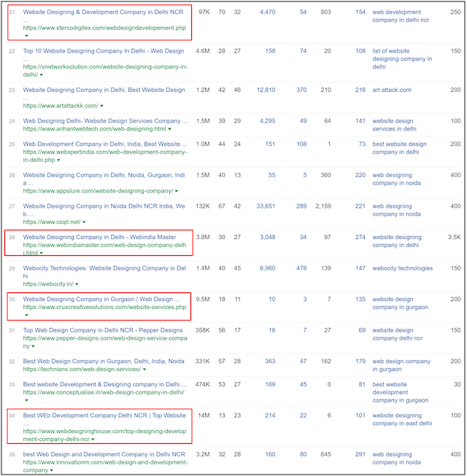The width and height of the screenshot is (467, 476).
Task: Click keyword 'best website design company in delhi'
Action: 400,148
